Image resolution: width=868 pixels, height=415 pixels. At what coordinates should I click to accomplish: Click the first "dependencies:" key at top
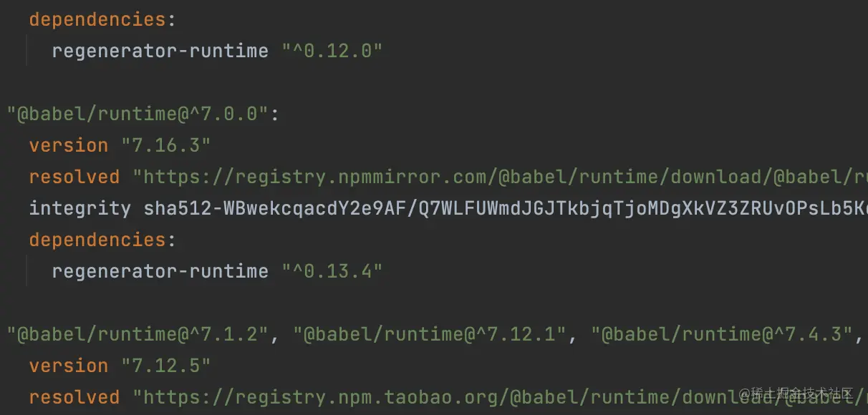(x=102, y=19)
